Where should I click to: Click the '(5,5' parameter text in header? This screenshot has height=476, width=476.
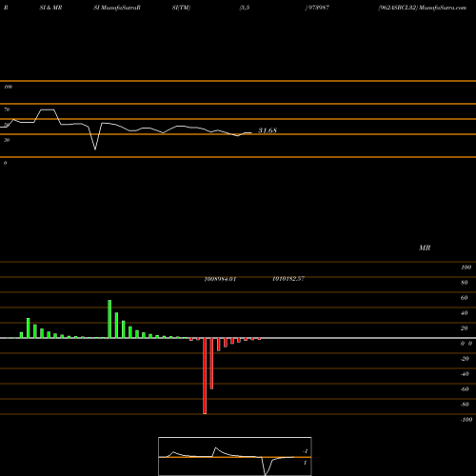pos(245,8)
